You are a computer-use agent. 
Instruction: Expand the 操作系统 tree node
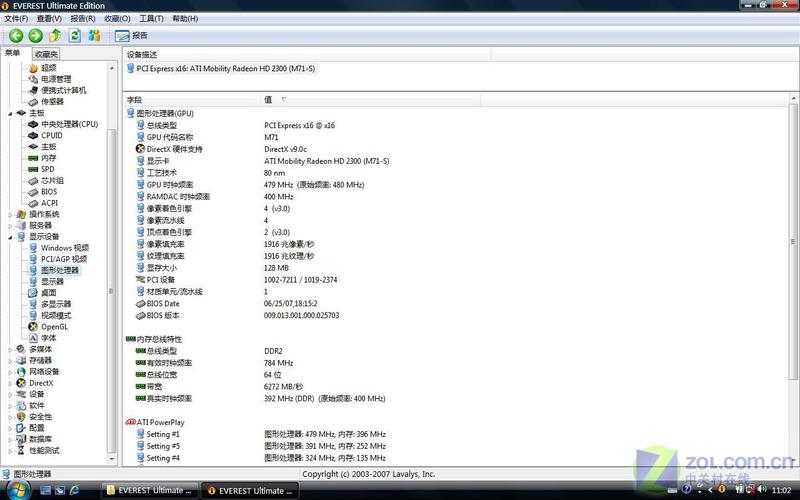10,214
